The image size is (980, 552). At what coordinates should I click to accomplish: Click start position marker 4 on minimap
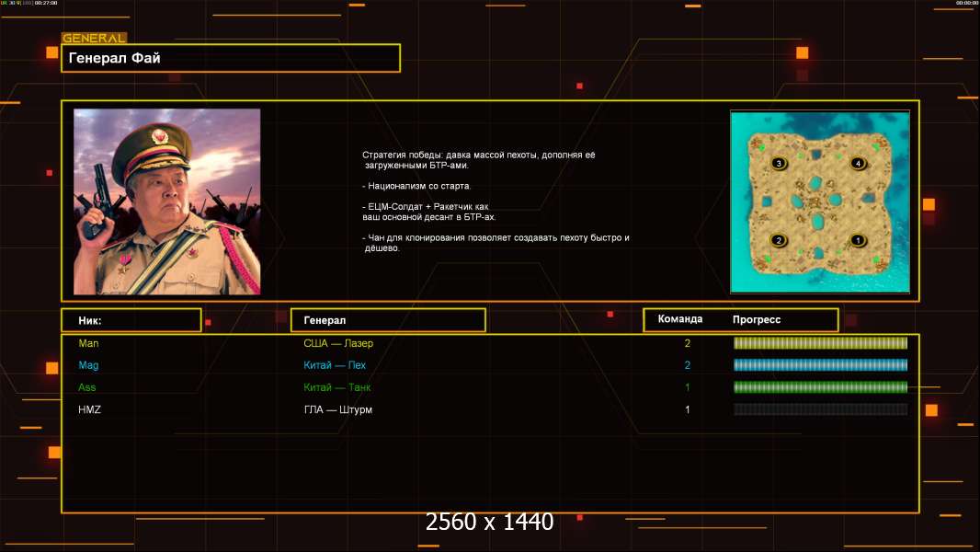tap(858, 163)
